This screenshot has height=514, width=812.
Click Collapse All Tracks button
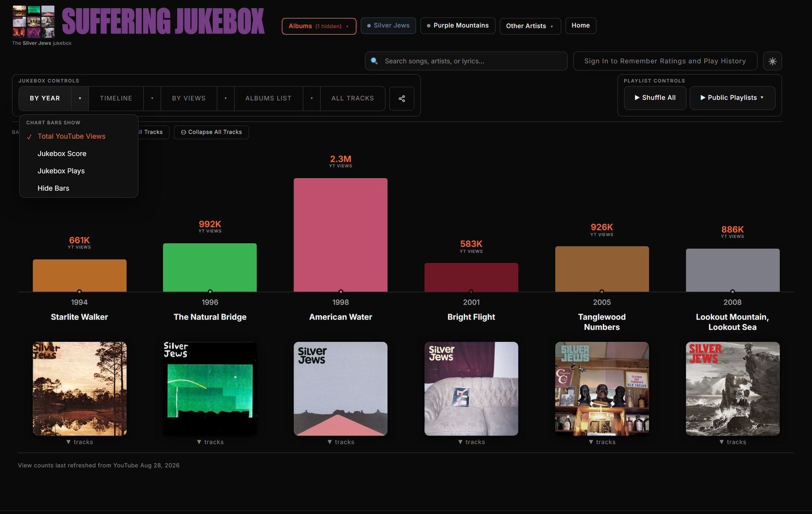211,132
